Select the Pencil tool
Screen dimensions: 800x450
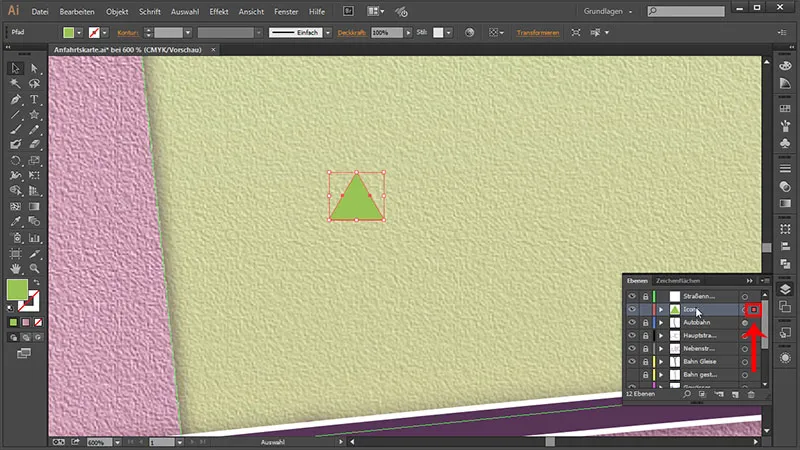(34, 130)
